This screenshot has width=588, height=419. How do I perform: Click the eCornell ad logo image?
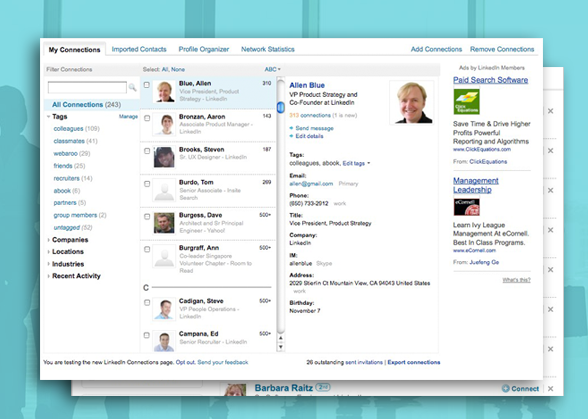pos(466,207)
